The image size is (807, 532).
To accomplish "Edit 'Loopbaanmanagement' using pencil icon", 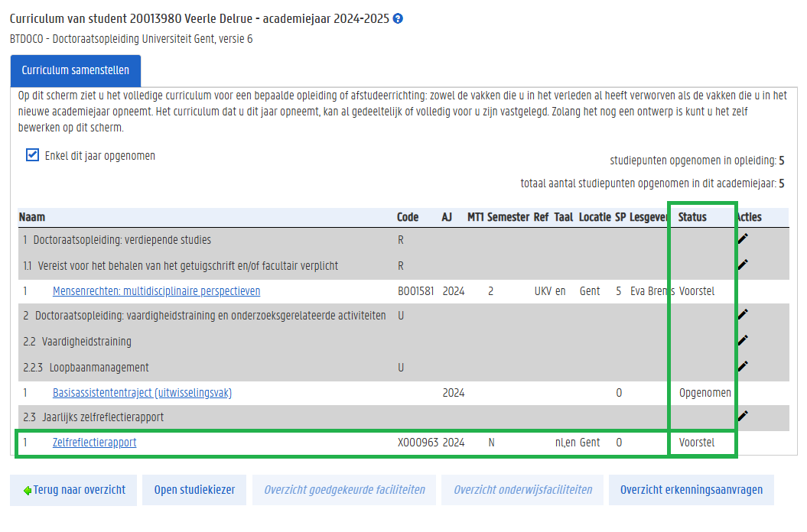I will (x=743, y=366).
